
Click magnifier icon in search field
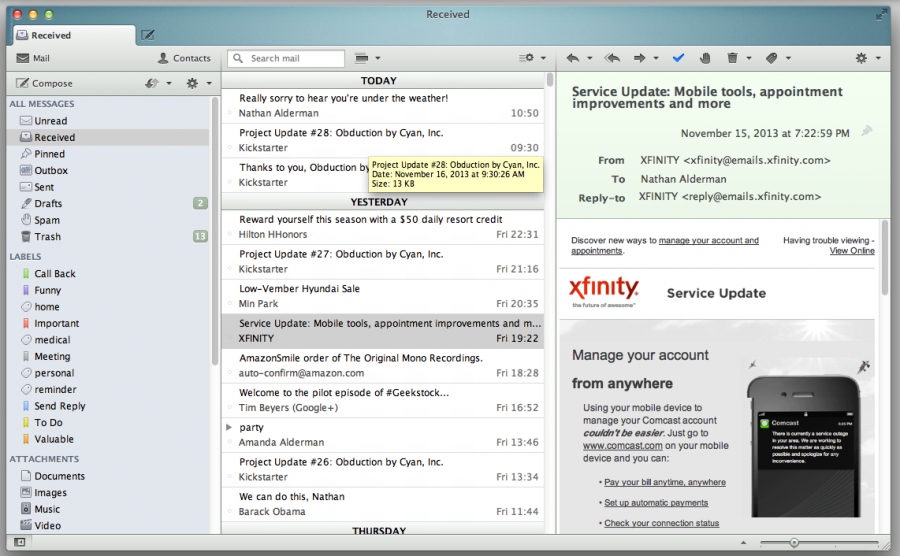coord(238,58)
